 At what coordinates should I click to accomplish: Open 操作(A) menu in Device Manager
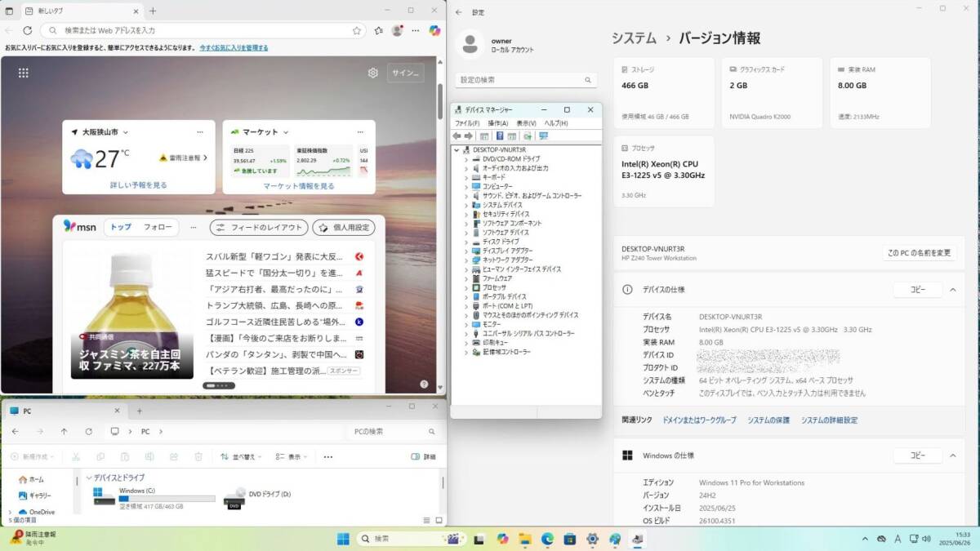pos(498,123)
